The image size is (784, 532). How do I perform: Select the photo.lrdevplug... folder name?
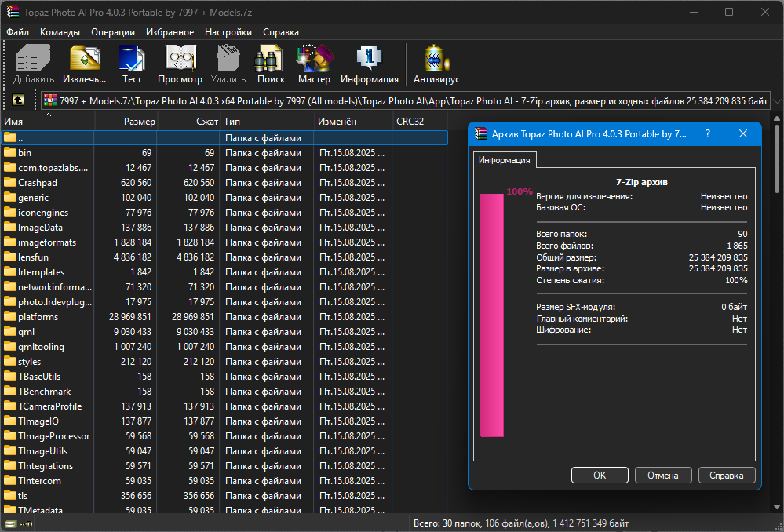(x=55, y=302)
